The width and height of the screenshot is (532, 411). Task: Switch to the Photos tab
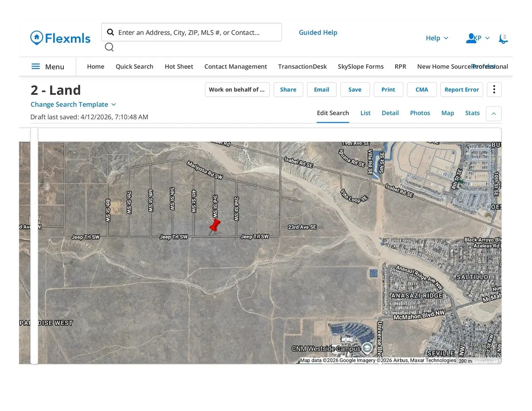coord(420,113)
